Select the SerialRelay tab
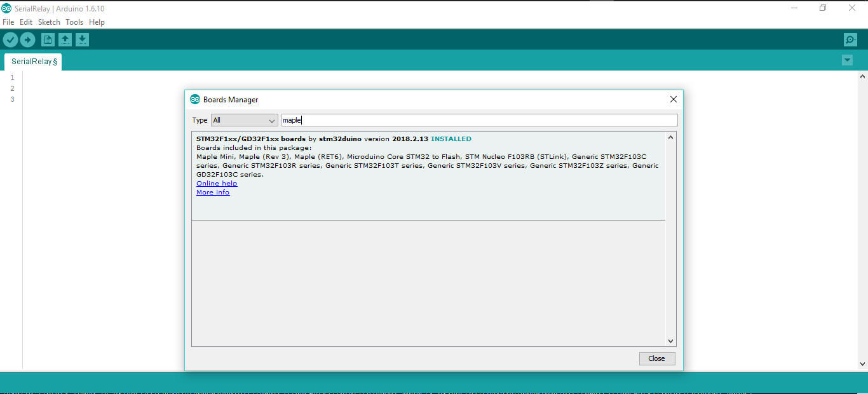 point(34,62)
